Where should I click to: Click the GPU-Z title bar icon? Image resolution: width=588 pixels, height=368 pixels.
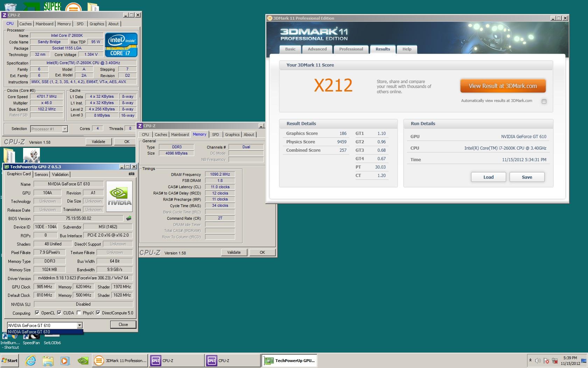point(7,167)
